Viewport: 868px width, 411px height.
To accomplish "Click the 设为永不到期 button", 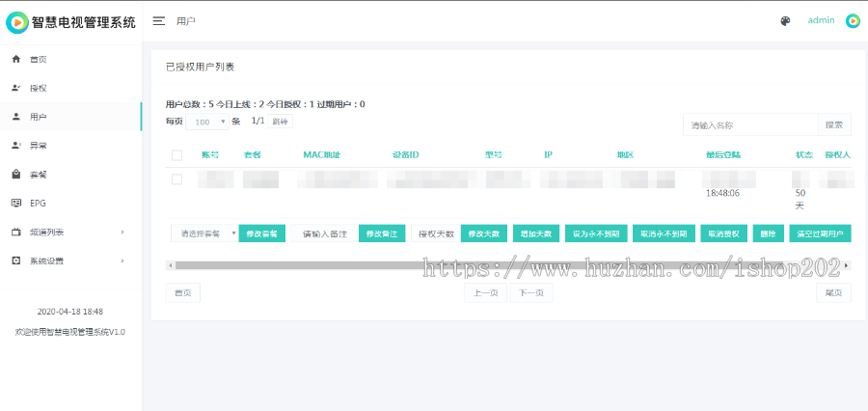I will tap(596, 233).
